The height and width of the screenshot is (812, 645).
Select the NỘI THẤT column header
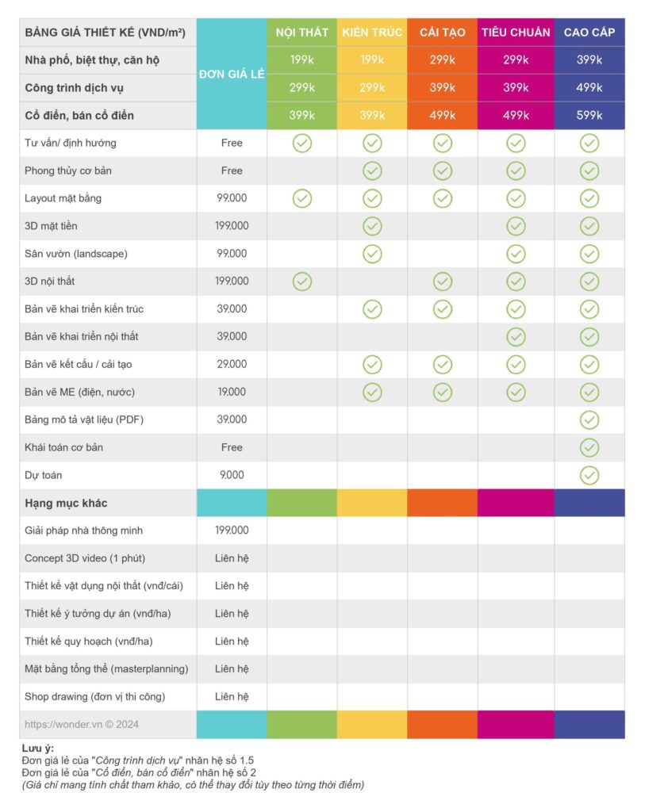pos(302,33)
